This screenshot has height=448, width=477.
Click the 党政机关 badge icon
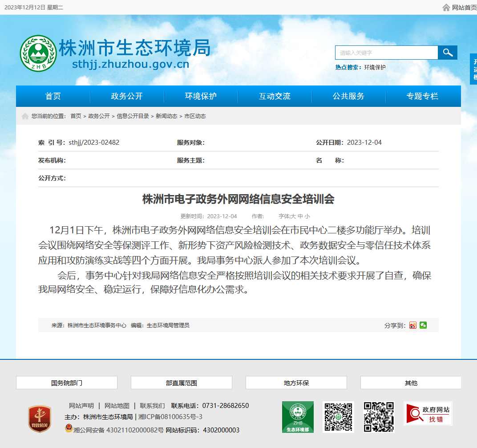point(40,419)
